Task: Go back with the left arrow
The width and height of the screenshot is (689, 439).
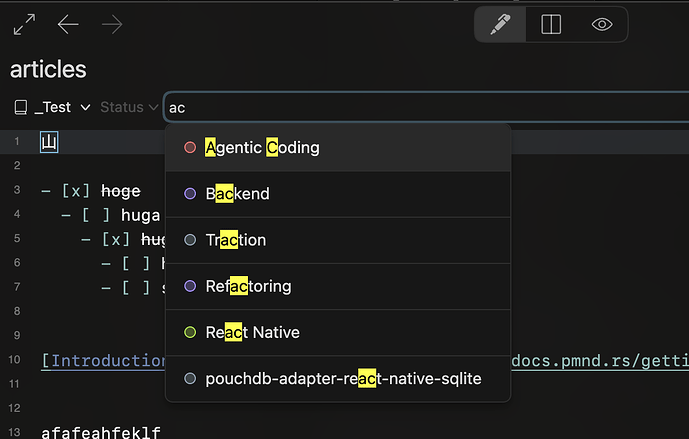Action: [68, 25]
